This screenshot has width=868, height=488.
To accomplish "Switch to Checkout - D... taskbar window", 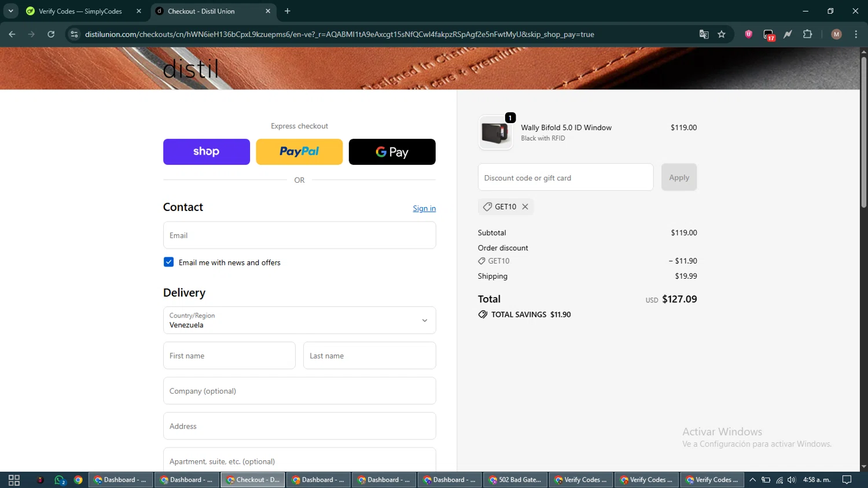I will pos(253,480).
